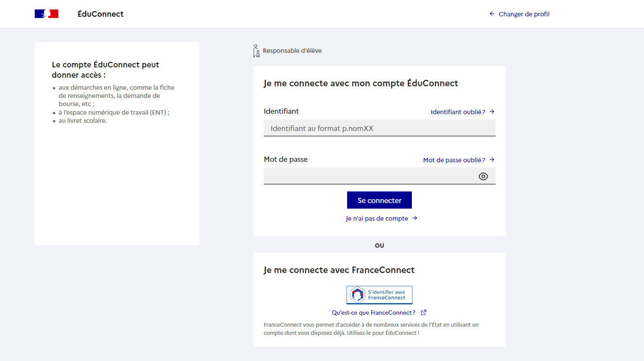Focus the Mot de passe input field

tap(369, 176)
